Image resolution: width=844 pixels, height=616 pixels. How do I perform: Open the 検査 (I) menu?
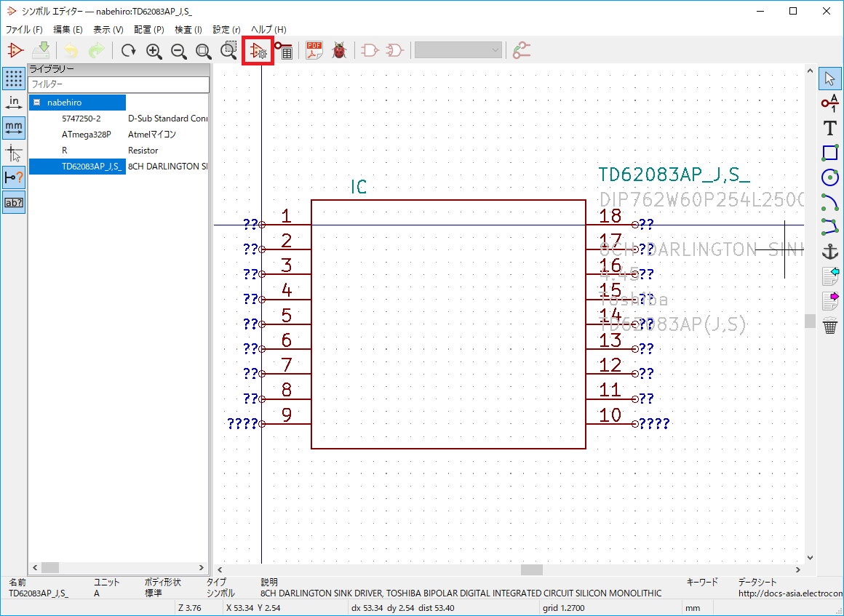click(x=188, y=30)
